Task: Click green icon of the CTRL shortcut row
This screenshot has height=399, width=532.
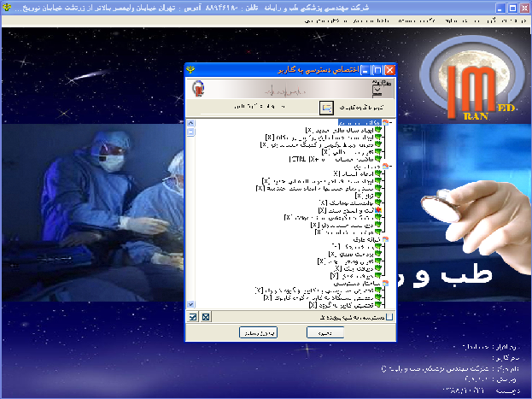Action: 378,159
